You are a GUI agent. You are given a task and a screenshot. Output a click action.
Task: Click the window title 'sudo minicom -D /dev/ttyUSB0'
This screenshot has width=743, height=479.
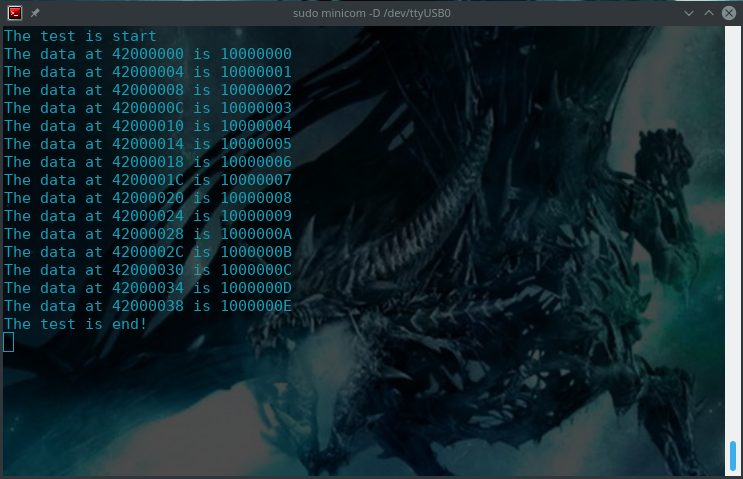click(x=370, y=13)
